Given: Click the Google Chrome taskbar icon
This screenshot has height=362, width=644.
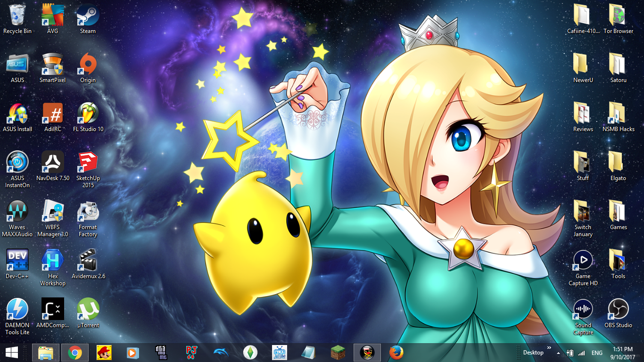Looking at the screenshot, I should click(x=74, y=353).
